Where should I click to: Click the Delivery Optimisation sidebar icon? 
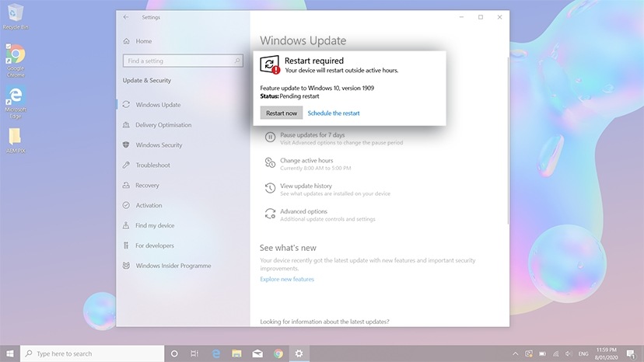(126, 125)
